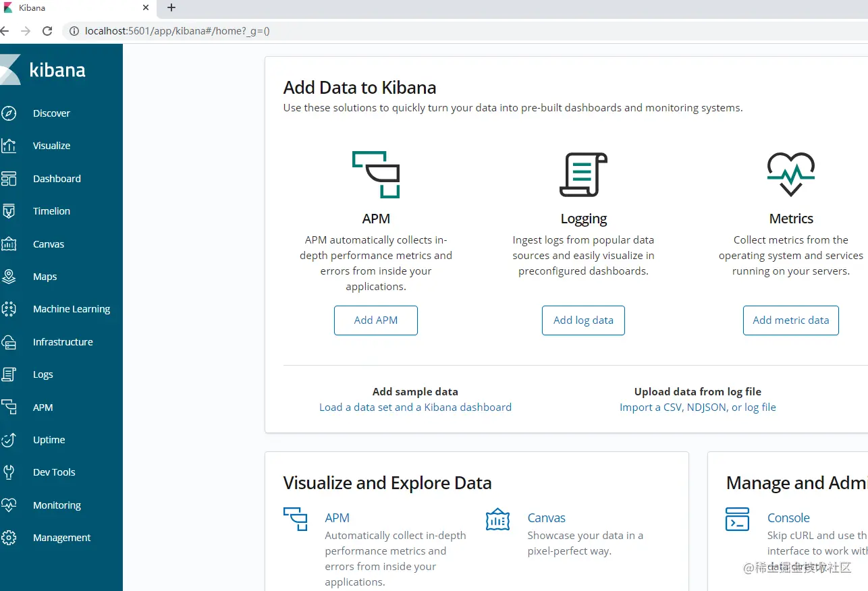Viewport: 868px width, 591px height.
Task: Open Maps via its sidebar icon
Action: (9, 277)
